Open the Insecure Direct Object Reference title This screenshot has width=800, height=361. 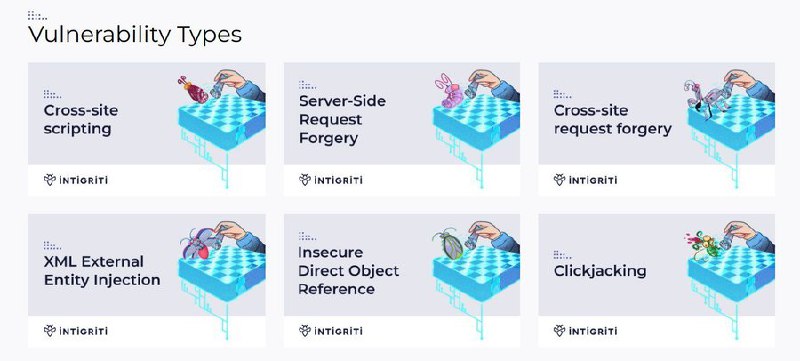point(349,270)
